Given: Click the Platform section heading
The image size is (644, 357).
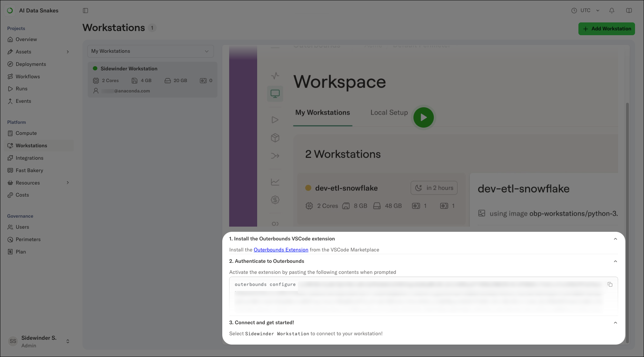Looking at the screenshot, I should 17,122.
